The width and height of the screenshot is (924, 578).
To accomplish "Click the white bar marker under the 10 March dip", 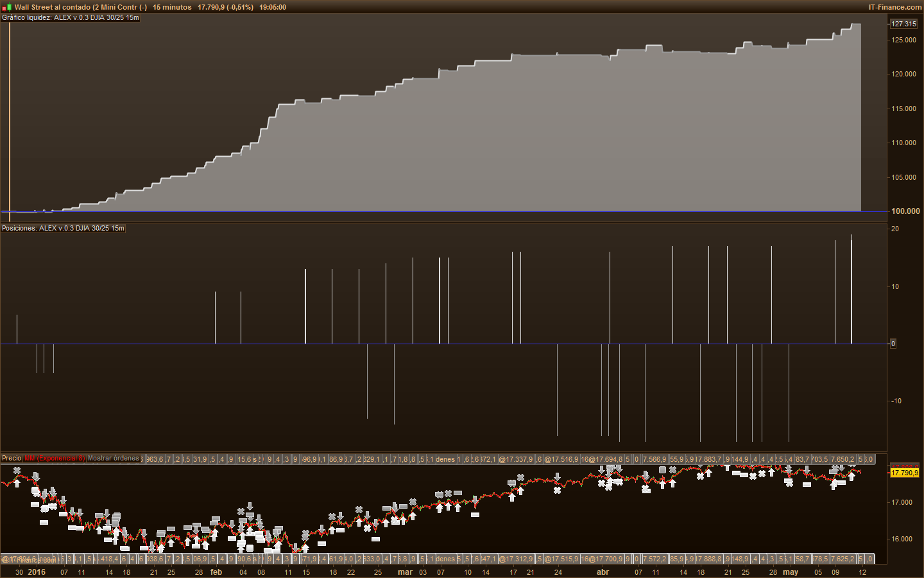I will pyautogui.click(x=475, y=514).
